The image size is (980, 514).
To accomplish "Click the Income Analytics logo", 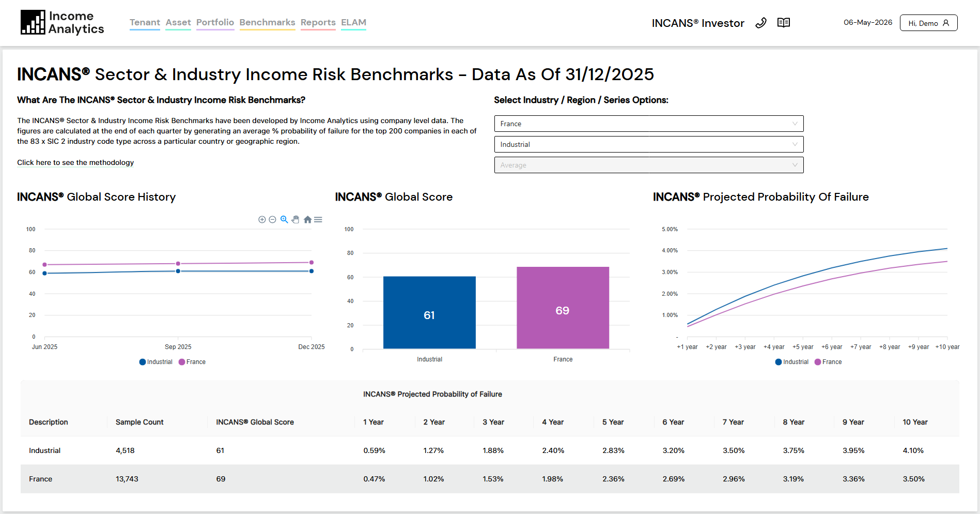I will 62,23.
